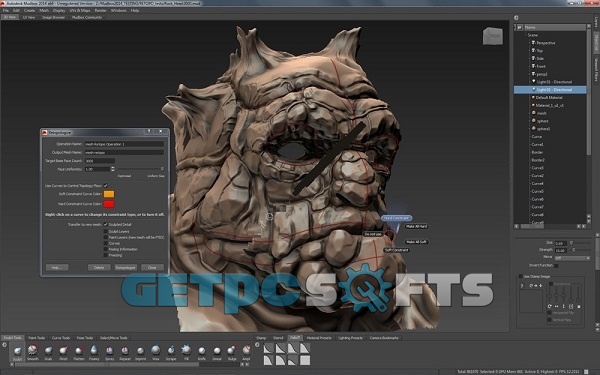
Task: Click the Close button in retopologize dialog
Action: [152, 267]
